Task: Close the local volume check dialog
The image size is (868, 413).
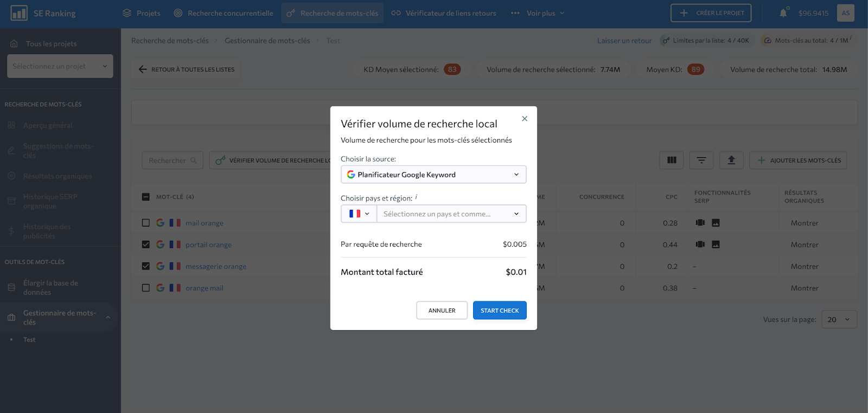Action: pyautogui.click(x=525, y=119)
